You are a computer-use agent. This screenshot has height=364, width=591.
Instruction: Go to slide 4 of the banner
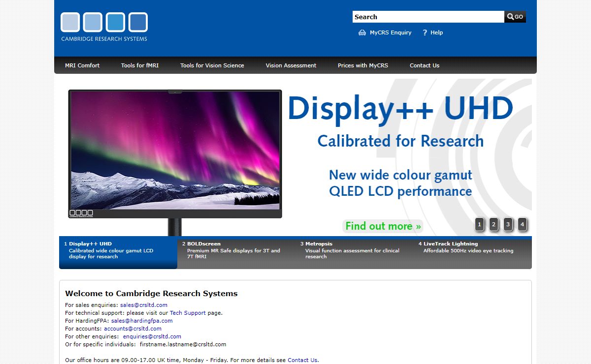522,225
